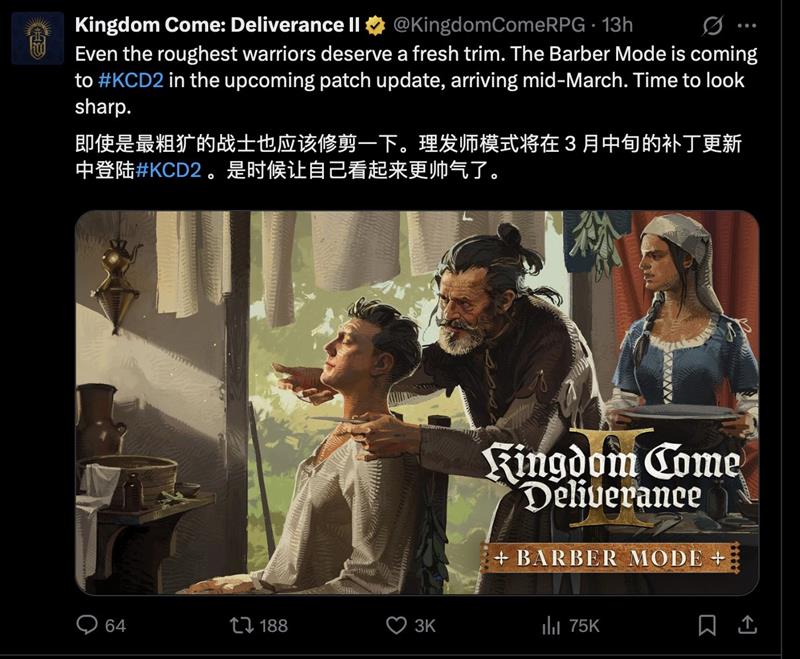Like the post with the heart icon

click(396, 625)
